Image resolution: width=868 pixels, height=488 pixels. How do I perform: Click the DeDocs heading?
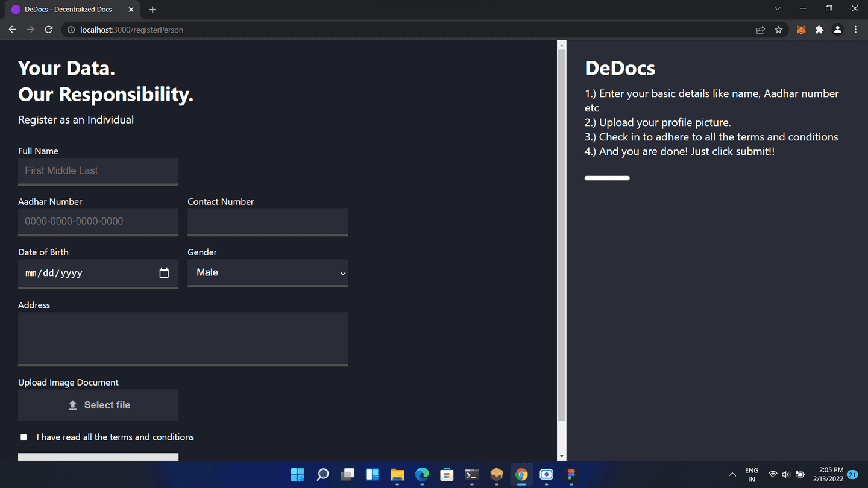click(620, 68)
